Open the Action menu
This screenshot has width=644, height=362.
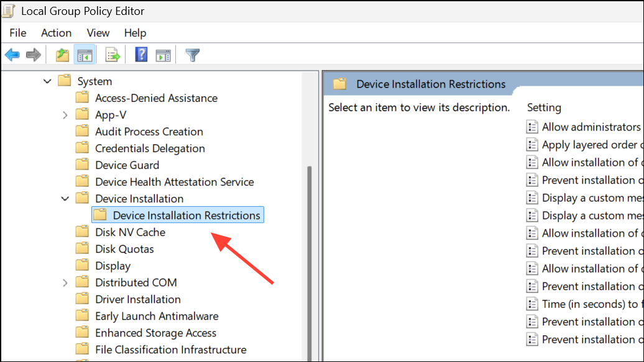(x=56, y=33)
